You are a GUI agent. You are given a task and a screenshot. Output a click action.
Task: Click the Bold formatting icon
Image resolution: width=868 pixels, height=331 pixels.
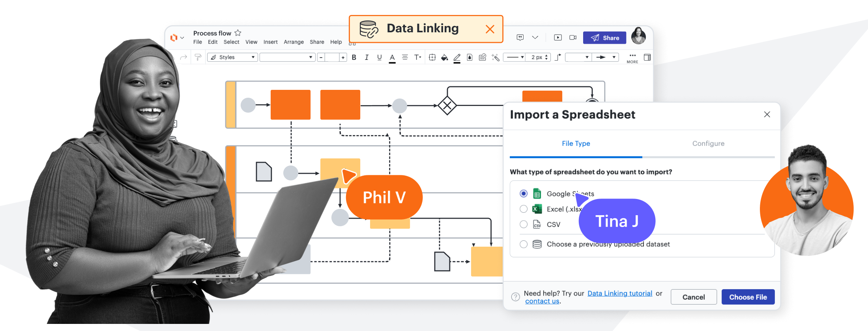[354, 58]
